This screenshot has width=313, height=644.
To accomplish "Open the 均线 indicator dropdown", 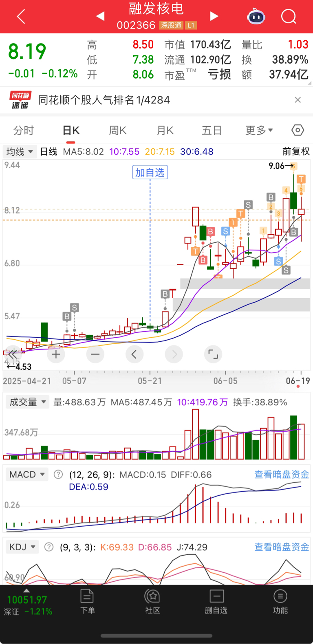I will [x=20, y=152].
